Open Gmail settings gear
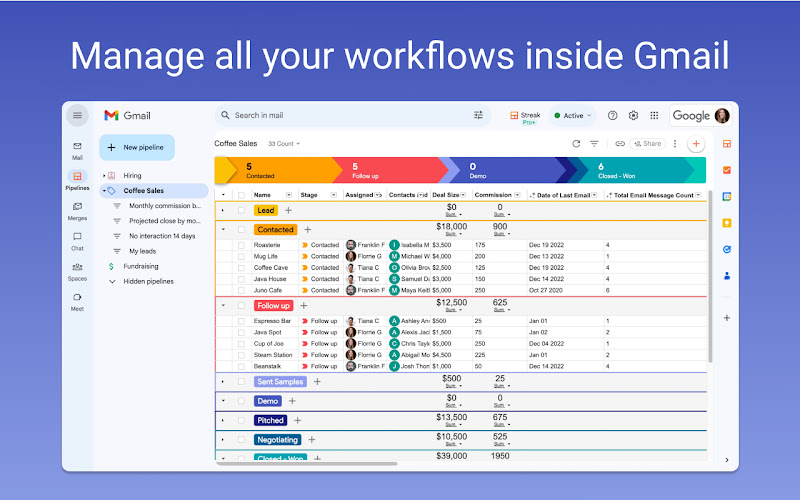 [633, 116]
